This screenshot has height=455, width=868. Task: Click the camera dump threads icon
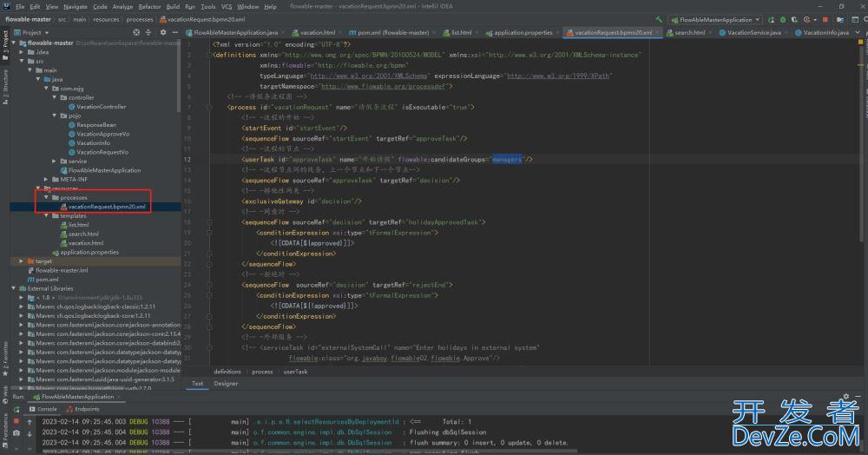[16, 433]
